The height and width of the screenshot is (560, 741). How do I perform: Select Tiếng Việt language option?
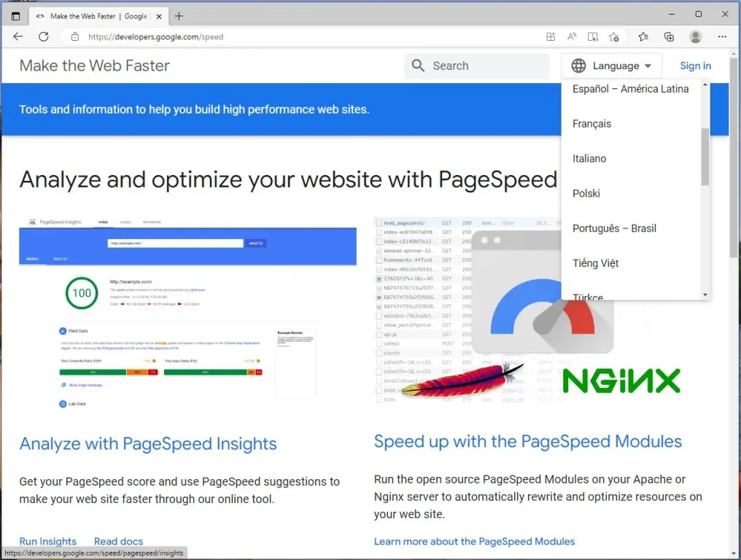tap(595, 263)
